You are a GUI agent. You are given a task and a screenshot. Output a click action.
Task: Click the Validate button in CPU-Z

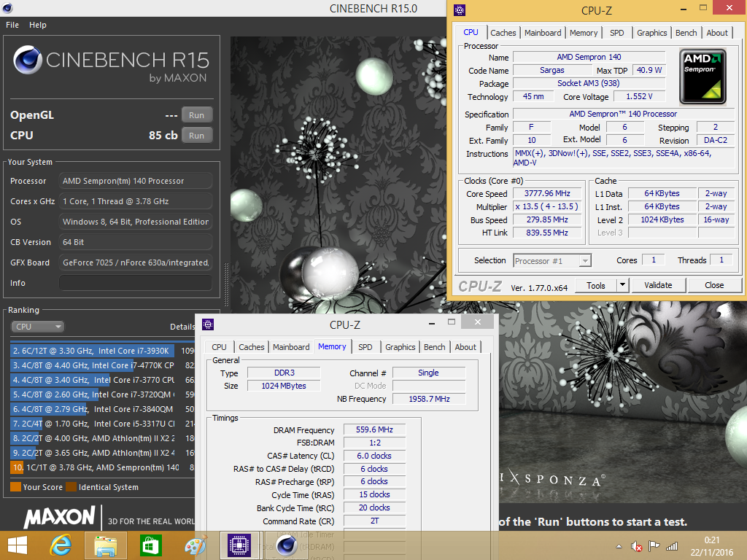pyautogui.click(x=658, y=285)
